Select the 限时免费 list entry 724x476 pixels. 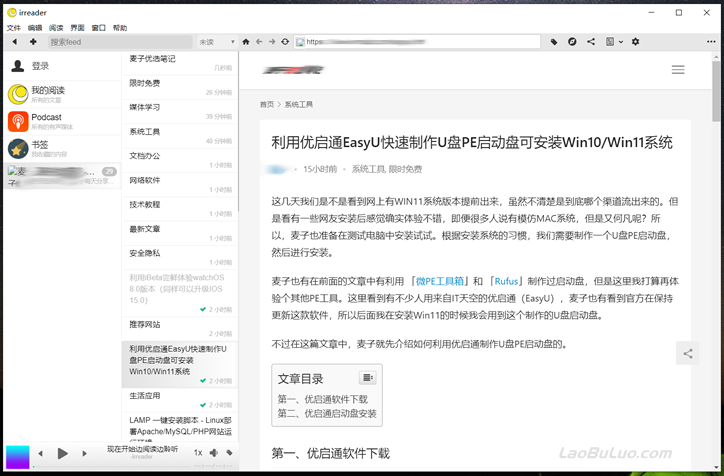[x=180, y=87]
